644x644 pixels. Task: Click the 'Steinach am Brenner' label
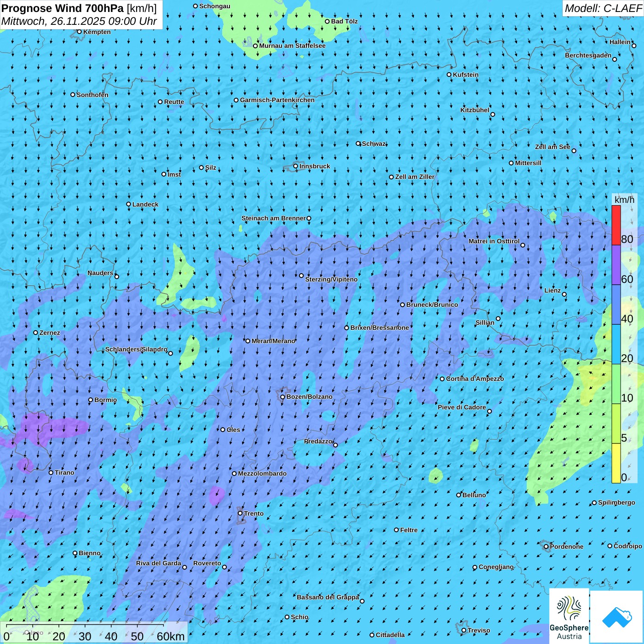pyautogui.click(x=273, y=218)
